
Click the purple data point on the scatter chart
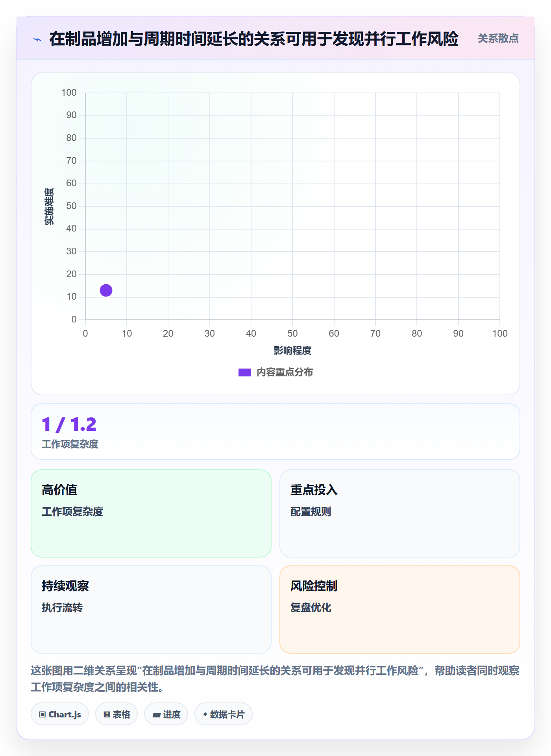pyautogui.click(x=106, y=290)
